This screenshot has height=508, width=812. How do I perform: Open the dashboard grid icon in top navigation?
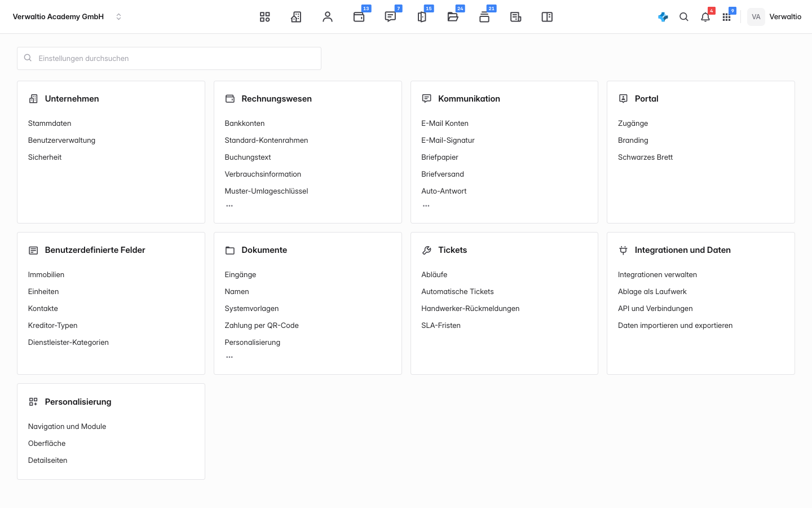(x=265, y=17)
